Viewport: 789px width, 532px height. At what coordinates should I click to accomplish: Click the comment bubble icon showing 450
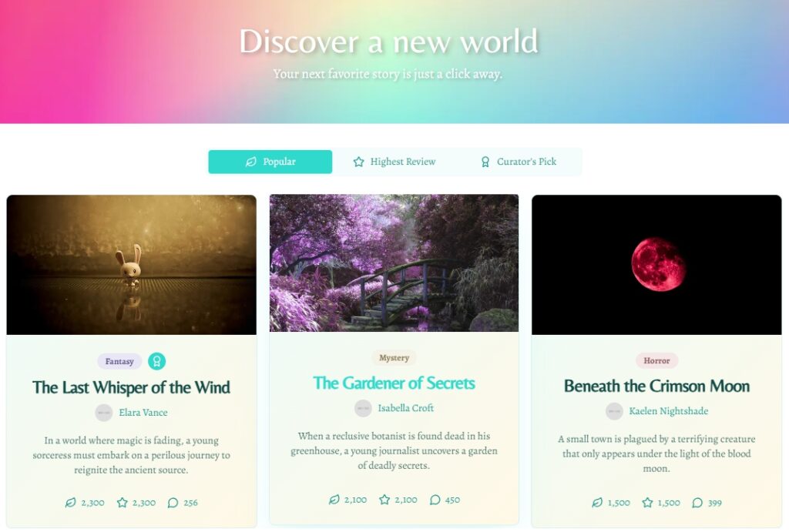click(x=435, y=500)
